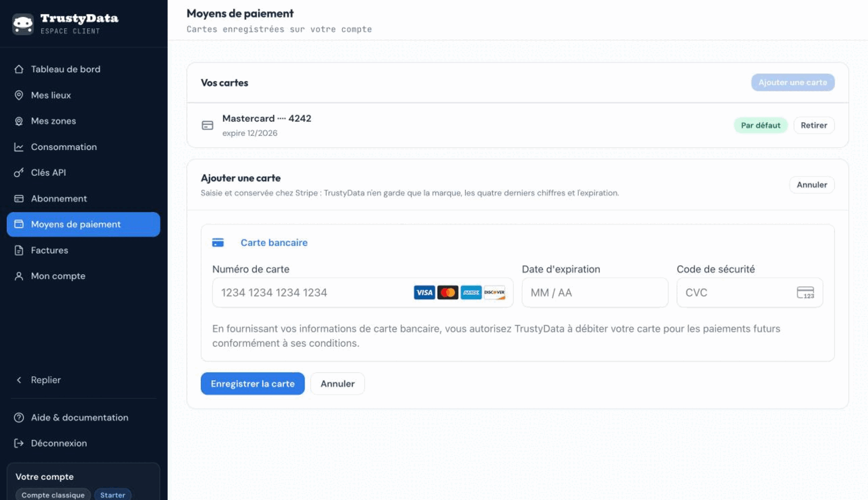
Task: Click the Mastercard ···· 4242 text
Action: (267, 119)
